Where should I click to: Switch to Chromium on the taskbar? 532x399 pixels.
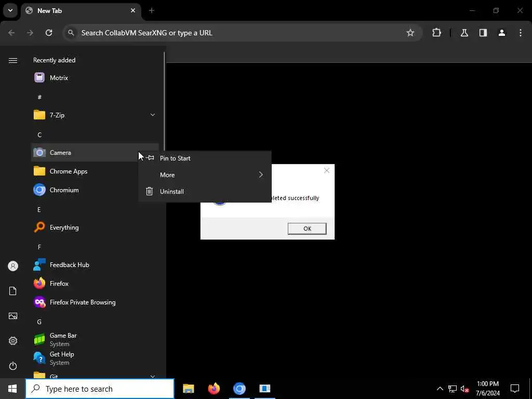click(x=239, y=389)
